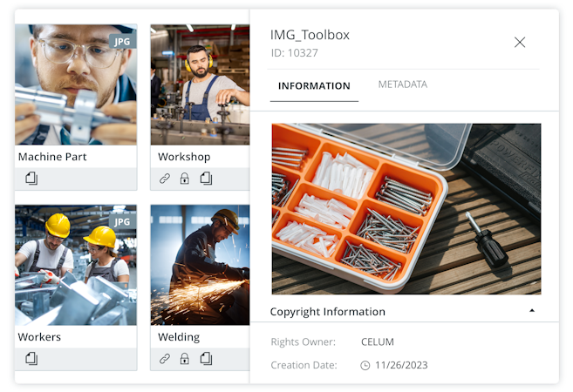573x392 pixels.
Task: Open the Welding image thumbnail
Action: click(x=201, y=265)
